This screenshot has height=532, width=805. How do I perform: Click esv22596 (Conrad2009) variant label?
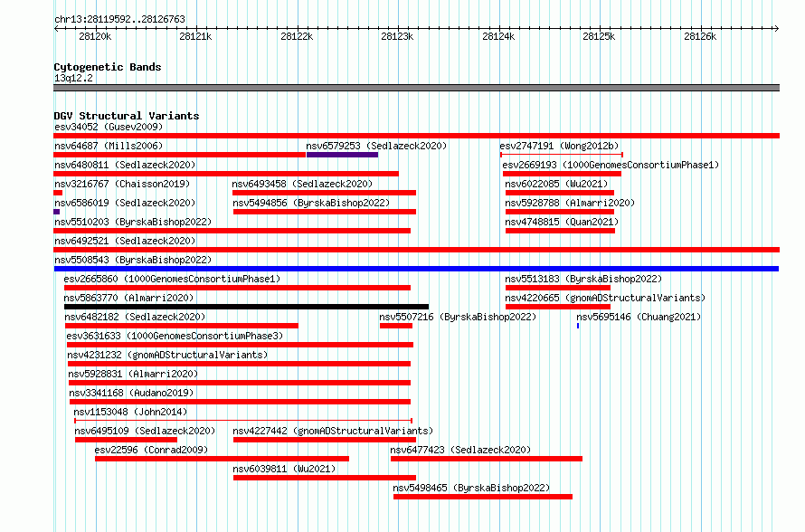tap(151, 450)
